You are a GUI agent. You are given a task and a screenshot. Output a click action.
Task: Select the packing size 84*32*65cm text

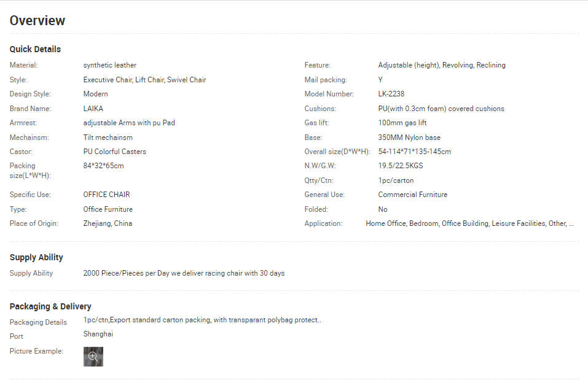pos(103,166)
